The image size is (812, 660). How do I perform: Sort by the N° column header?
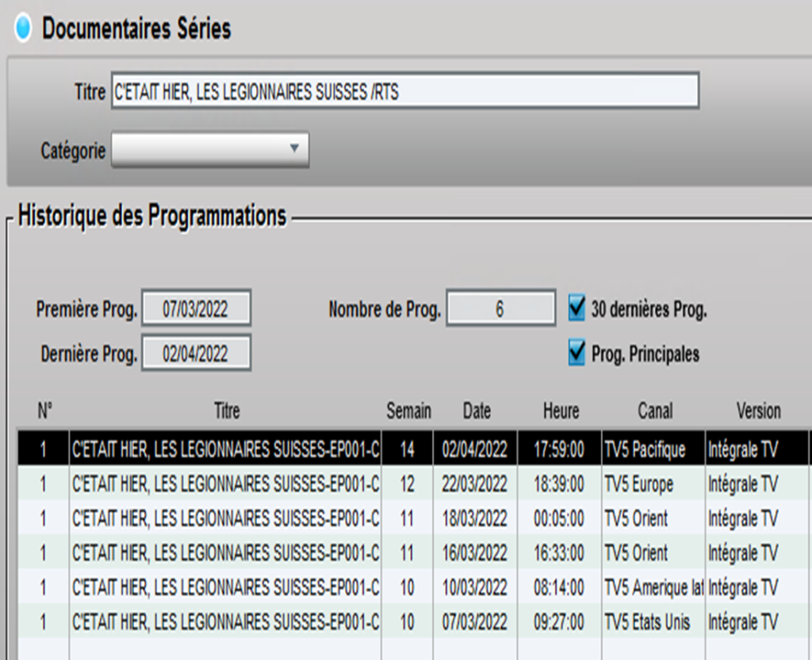tap(44, 411)
